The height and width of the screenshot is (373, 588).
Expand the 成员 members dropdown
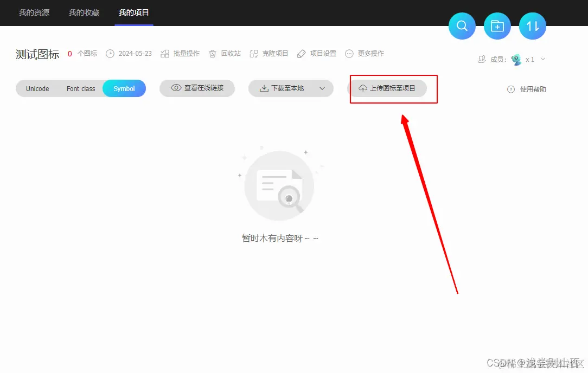[x=542, y=60]
